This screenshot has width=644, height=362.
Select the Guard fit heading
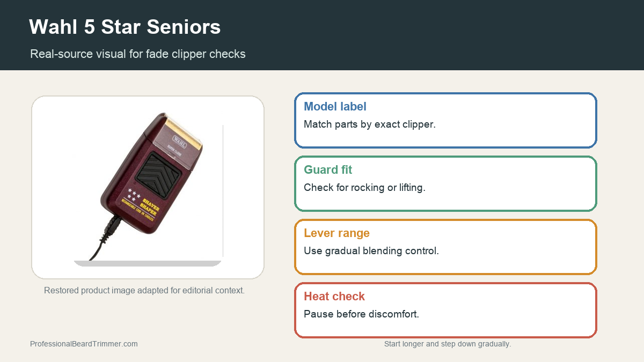pos(328,169)
